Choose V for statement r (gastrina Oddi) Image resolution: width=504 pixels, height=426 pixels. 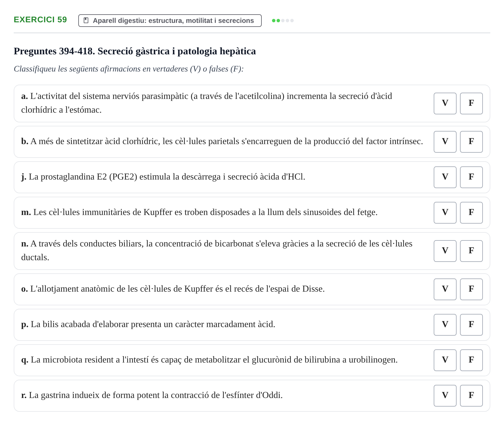coord(445,396)
